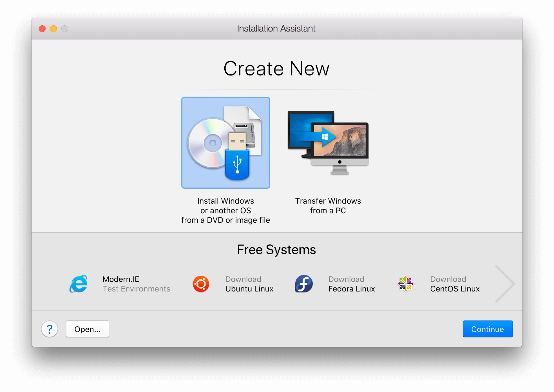Show more free systems with the right chevron
Screen dimensions: 554x392
[x=505, y=284]
